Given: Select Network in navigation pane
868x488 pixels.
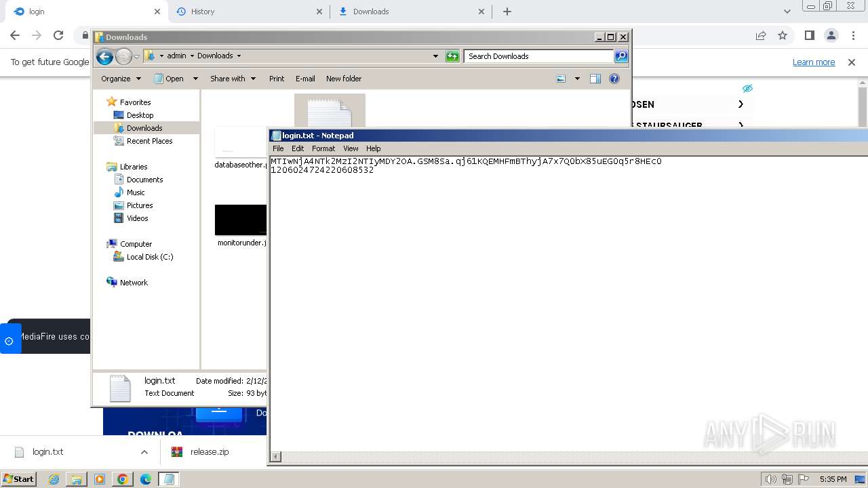Looking at the screenshot, I should tap(127, 283).
